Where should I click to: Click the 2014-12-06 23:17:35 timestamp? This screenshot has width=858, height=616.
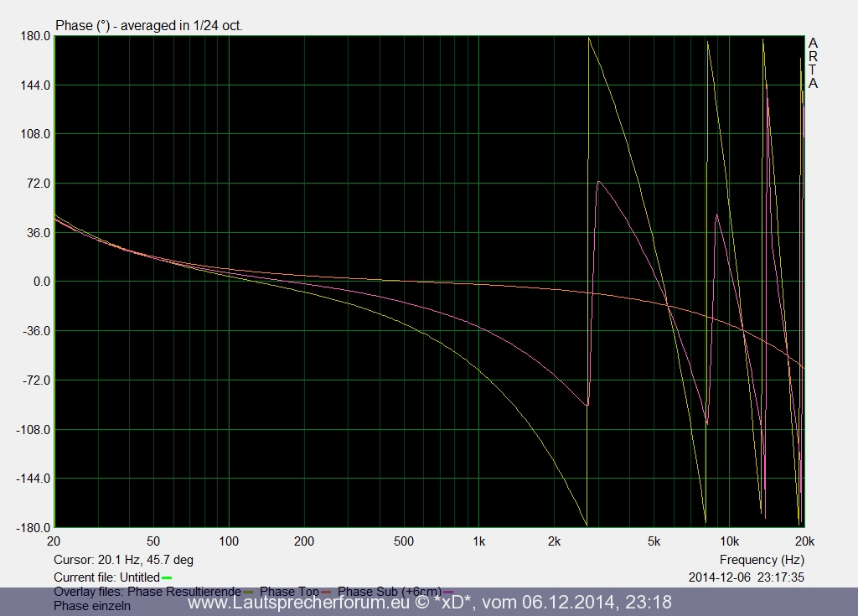[x=747, y=577]
